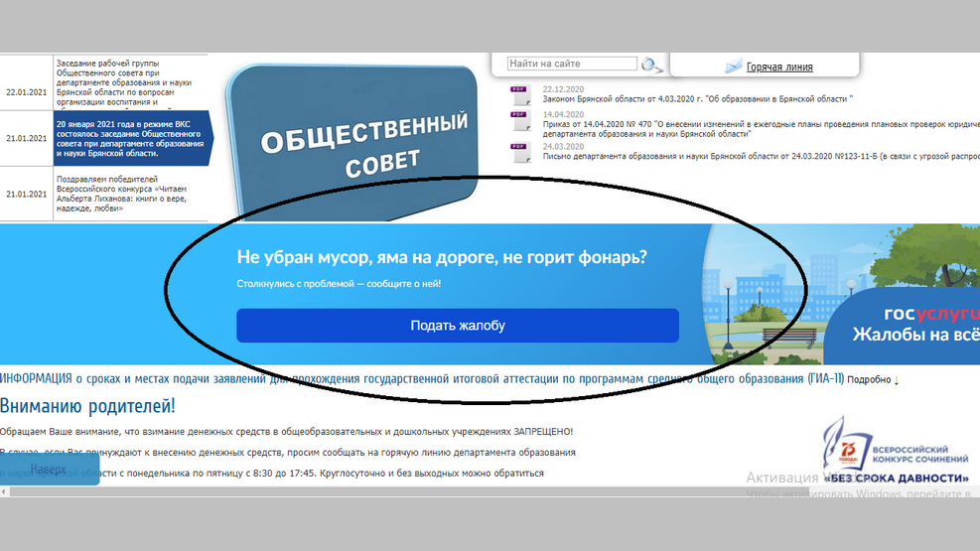The height and width of the screenshot is (551, 980).
Task: Open the PDF icon dated 14.04.2020
Action: coord(520,120)
